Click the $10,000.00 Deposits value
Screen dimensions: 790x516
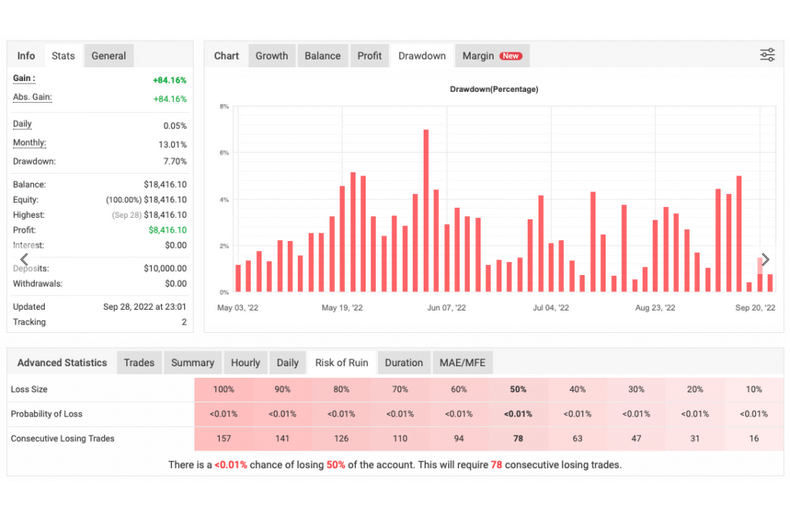click(165, 268)
